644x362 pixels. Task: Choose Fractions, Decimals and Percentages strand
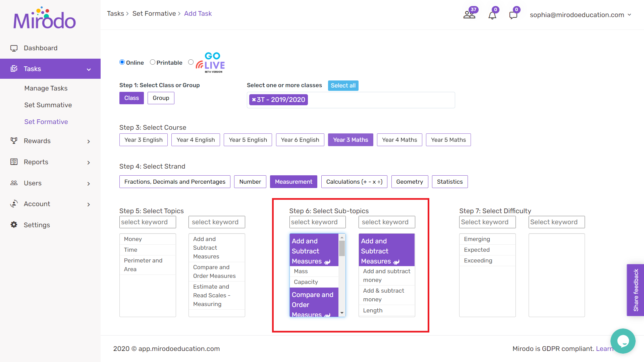pos(175,182)
